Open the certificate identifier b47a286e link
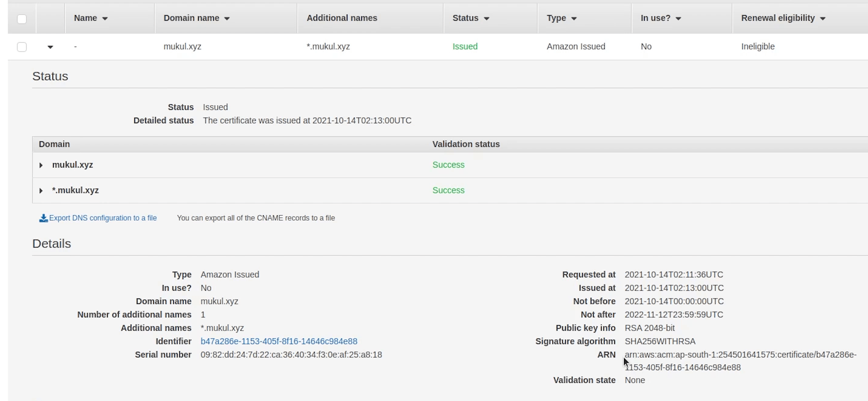This screenshot has height=401, width=868. [279, 341]
